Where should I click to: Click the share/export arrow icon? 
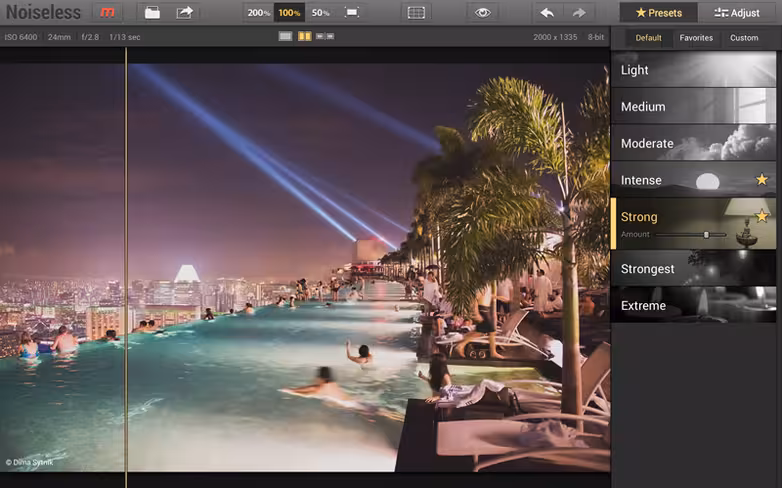185,12
